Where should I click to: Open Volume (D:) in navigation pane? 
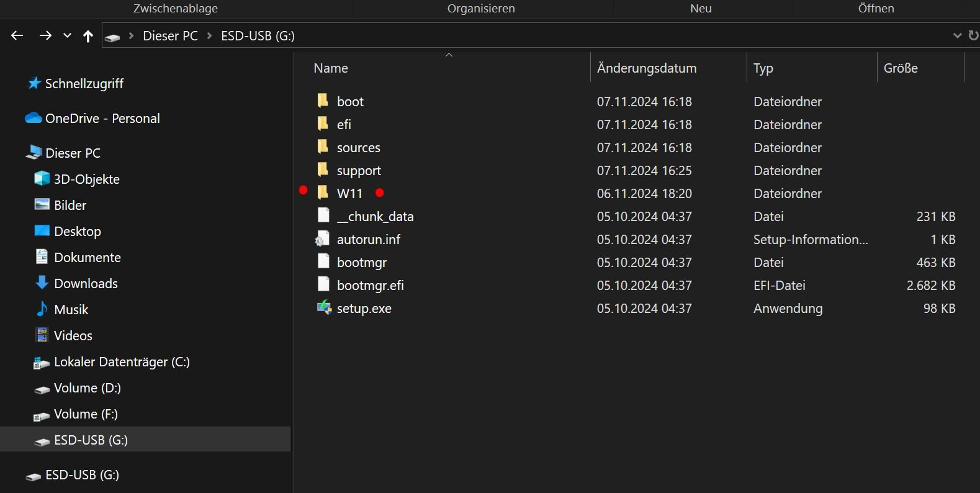coord(88,388)
